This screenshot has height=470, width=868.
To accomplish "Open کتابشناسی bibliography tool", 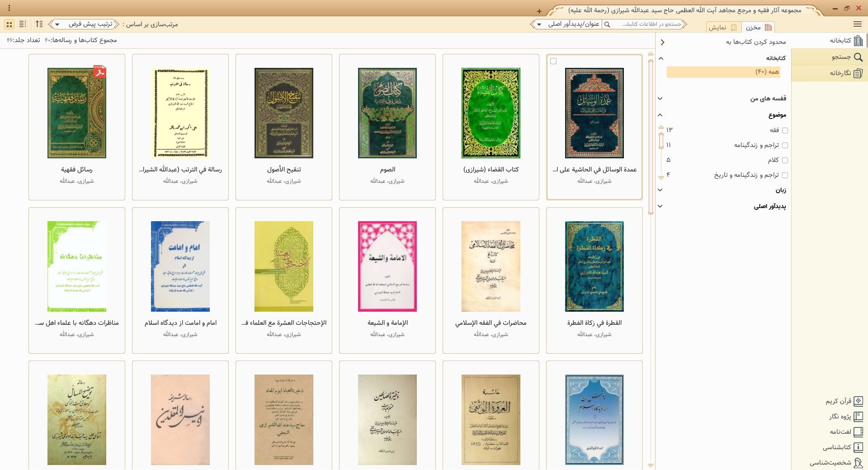I will [x=843, y=447].
